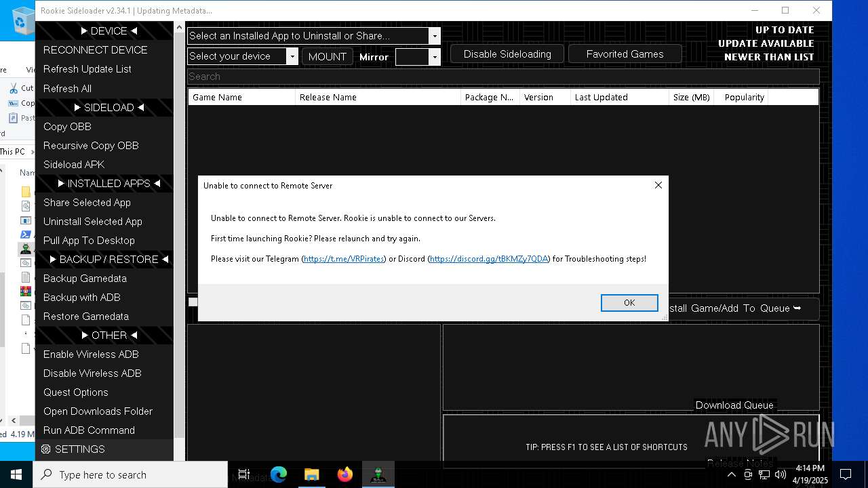Select Refresh Update List
Viewport: 868px width, 488px height.
point(87,69)
